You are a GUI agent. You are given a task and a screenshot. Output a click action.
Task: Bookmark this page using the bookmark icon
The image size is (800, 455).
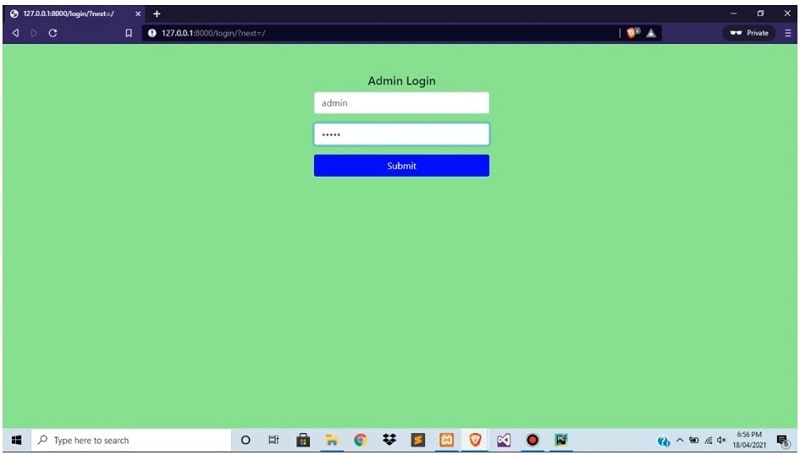coord(128,33)
